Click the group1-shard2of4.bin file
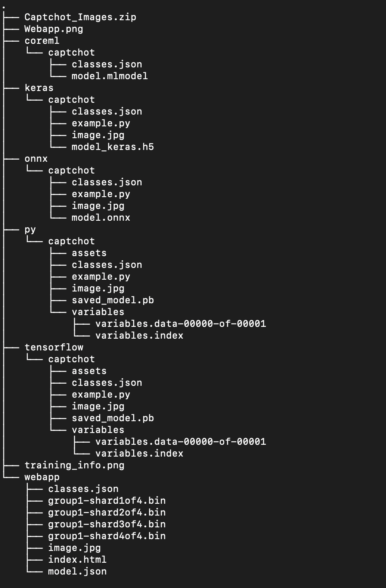The image size is (386, 588). (107, 513)
